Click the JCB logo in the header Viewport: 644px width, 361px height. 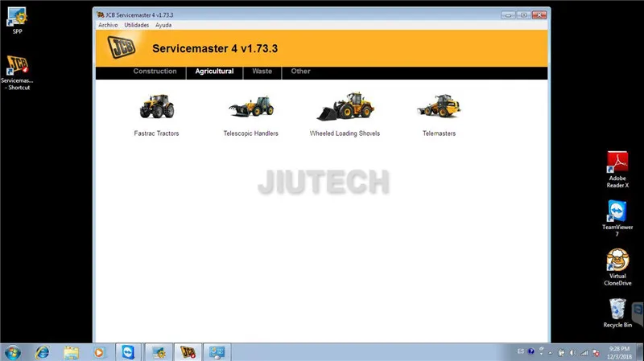(x=121, y=49)
